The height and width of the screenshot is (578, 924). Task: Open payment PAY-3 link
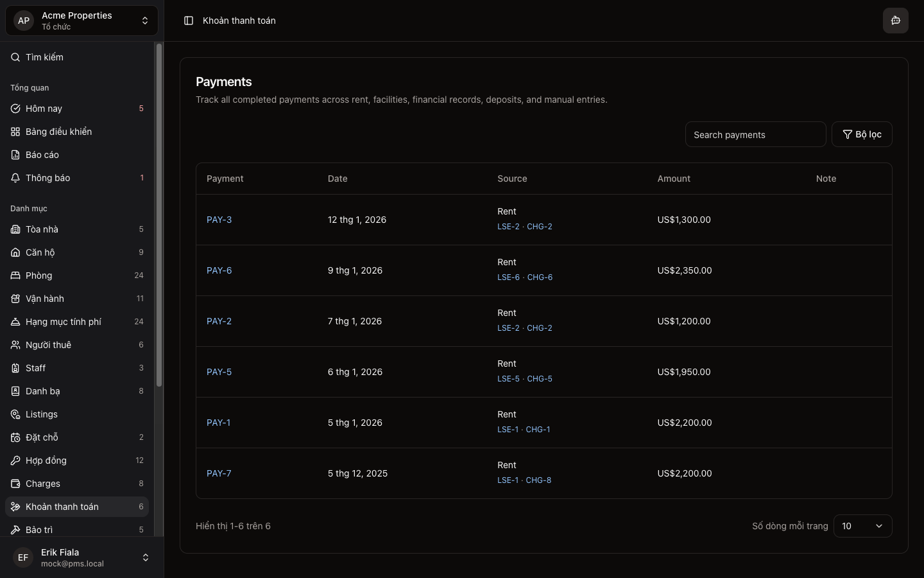(x=219, y=220)
